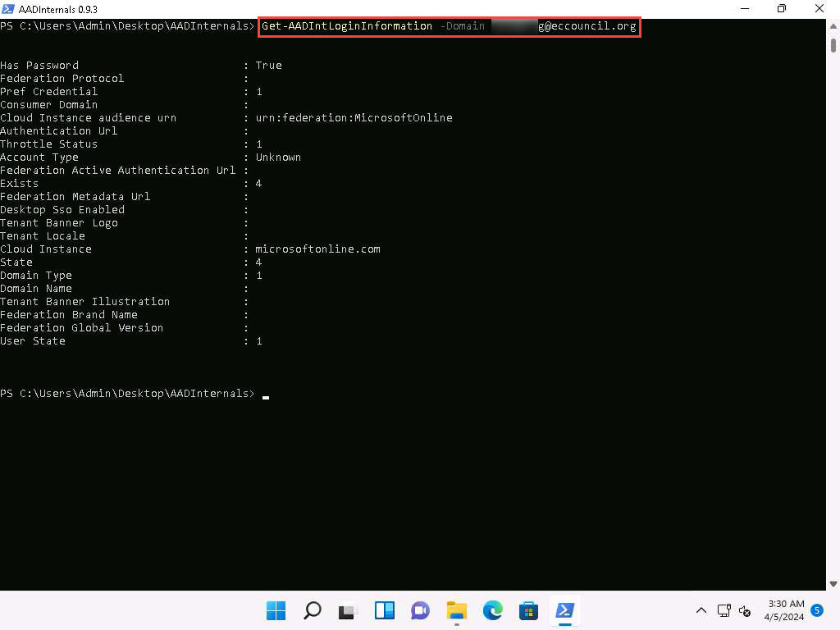The image size is (840, 630).
Task: Open notification center with badge 5
Action: [816, 609]
